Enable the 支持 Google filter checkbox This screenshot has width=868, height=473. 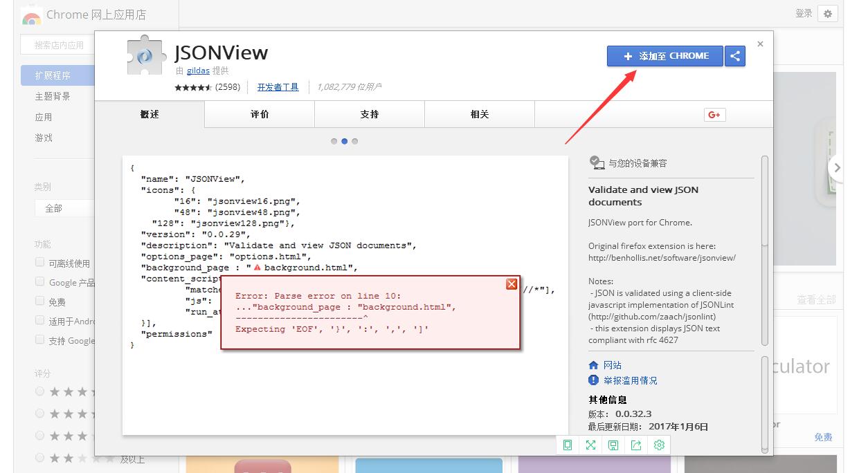[x=40, y=340]
